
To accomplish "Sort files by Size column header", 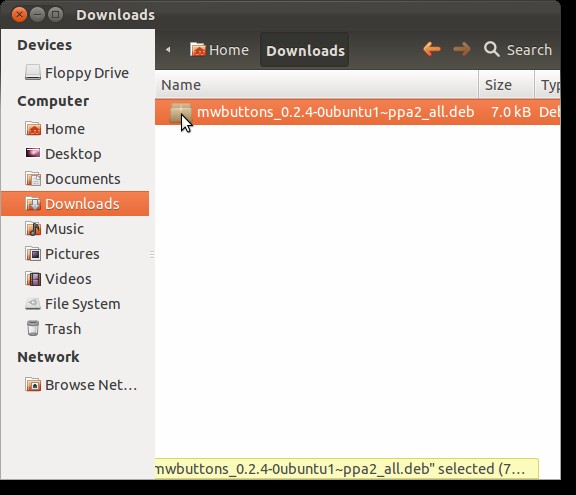I will click(x=506, y=85).
